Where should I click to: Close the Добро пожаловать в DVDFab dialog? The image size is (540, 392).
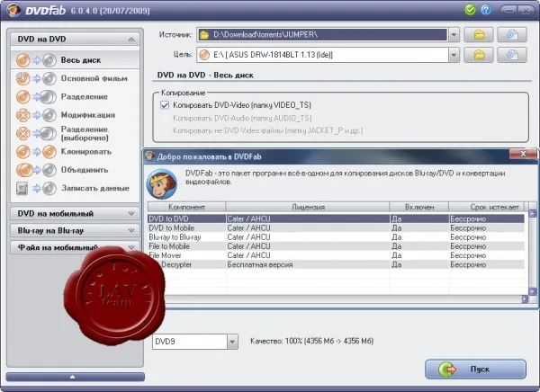[x=523, y=154]
